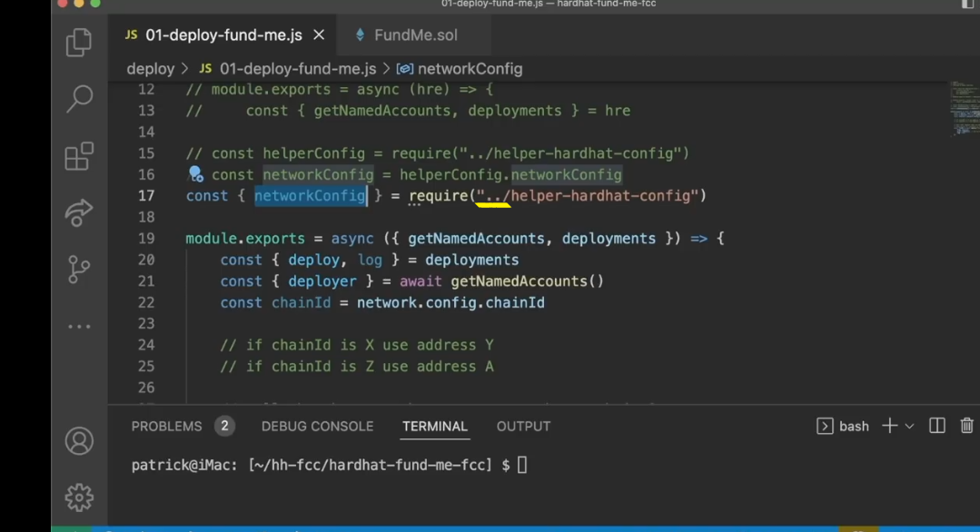Click line number 19 in the gutter
The width and height of the screenshot is (980, 532).
point(146,239)
